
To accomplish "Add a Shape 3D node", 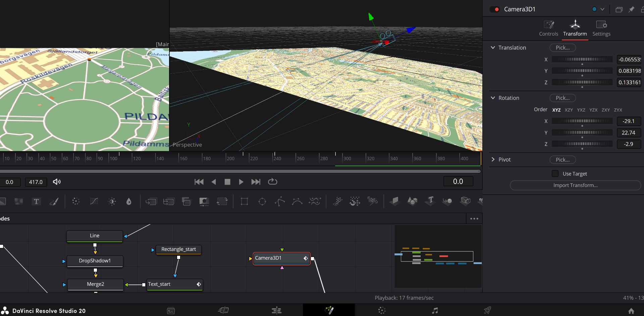I will pyautogui.click(x=412, y=201).
